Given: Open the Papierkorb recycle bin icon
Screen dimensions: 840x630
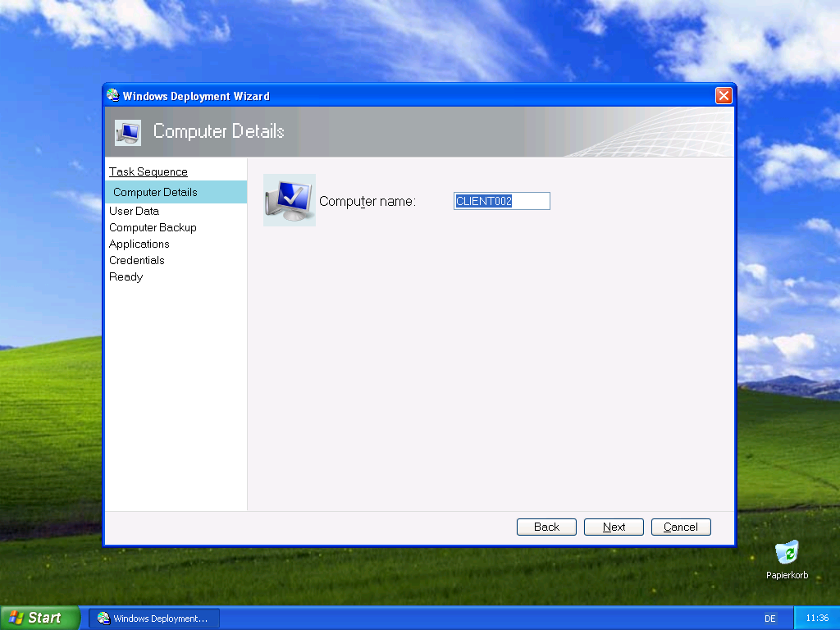Looking at the screenshot, I should click(x=787, y=559).
